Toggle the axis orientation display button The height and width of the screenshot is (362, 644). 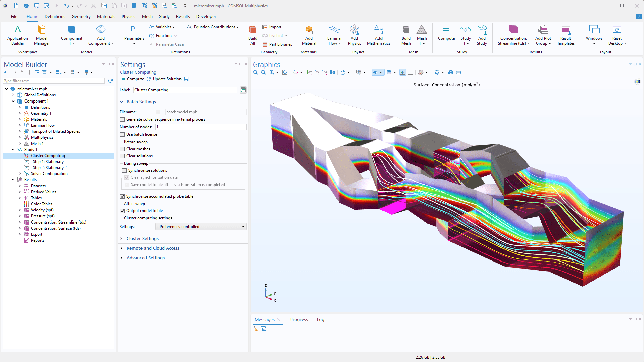click(402, 72)
